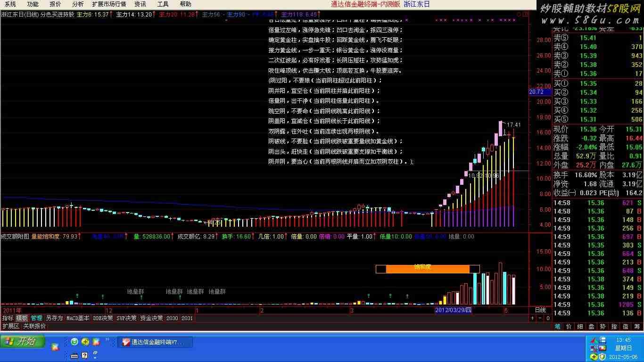Screen dimensions: 644x362
Task: Click the plus zoom button under 日线
Action: (533, 318)
